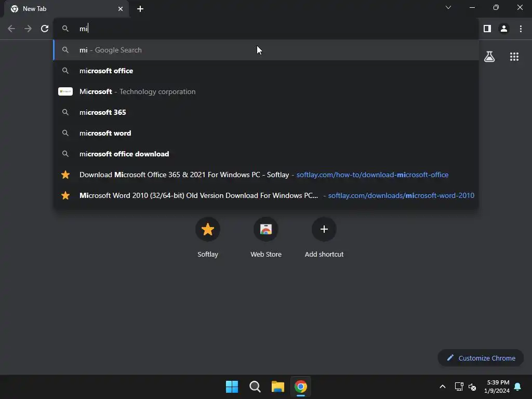Show hidden icons tray chevron
The width and height of the screenshot is (532, 399).
[443, 387]
